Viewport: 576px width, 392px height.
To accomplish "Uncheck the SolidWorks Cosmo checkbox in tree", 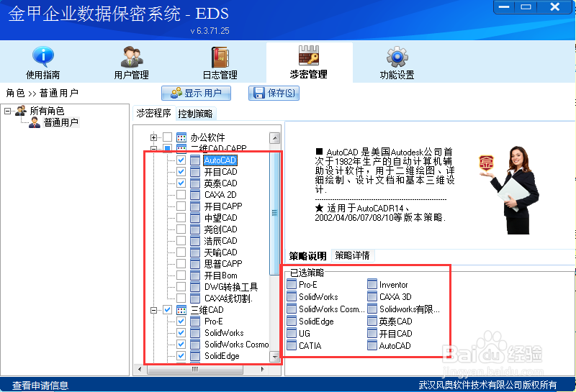I will coord(181,345).
